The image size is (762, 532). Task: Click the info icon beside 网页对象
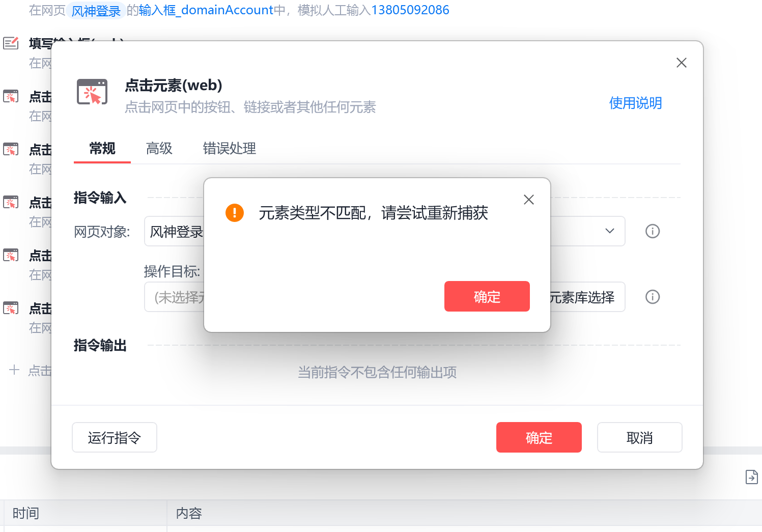(x=653, y=231)
